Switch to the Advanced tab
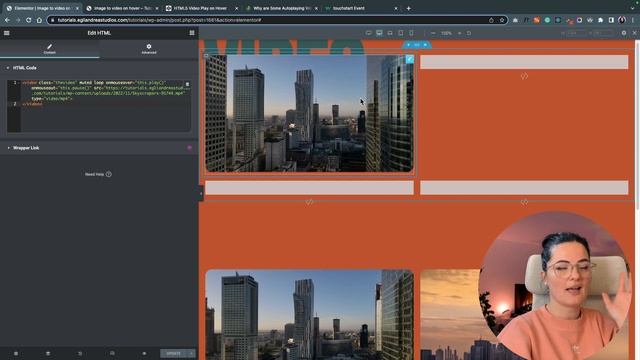The height and width of the screenshot is (360, 640). 149,49
